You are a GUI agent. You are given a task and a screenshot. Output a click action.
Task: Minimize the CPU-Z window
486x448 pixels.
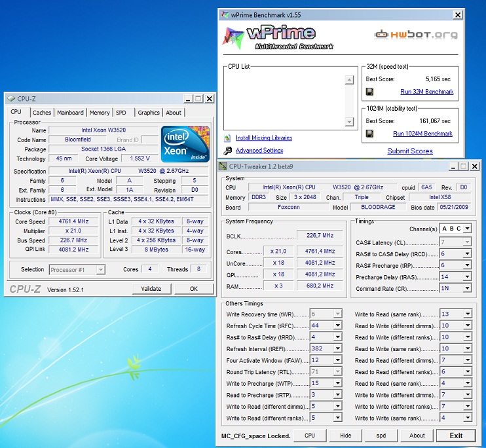pos(188,99)
